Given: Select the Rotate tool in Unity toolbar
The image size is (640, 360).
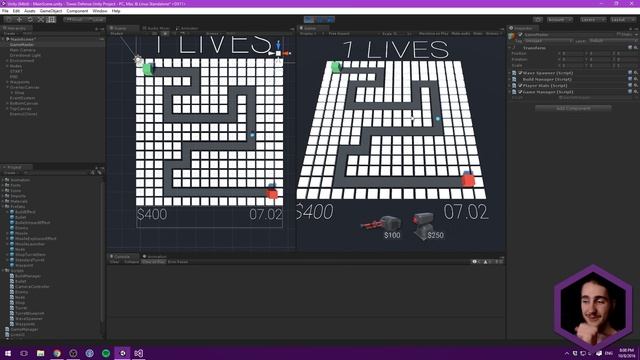Looking at the screenshot, I should (30, 20).
